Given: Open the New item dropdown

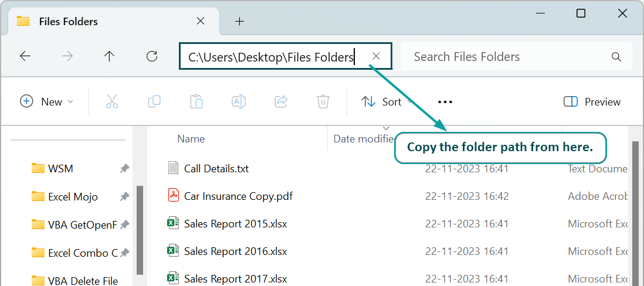Looking at the screenshot, I should (x=46, y=101).
